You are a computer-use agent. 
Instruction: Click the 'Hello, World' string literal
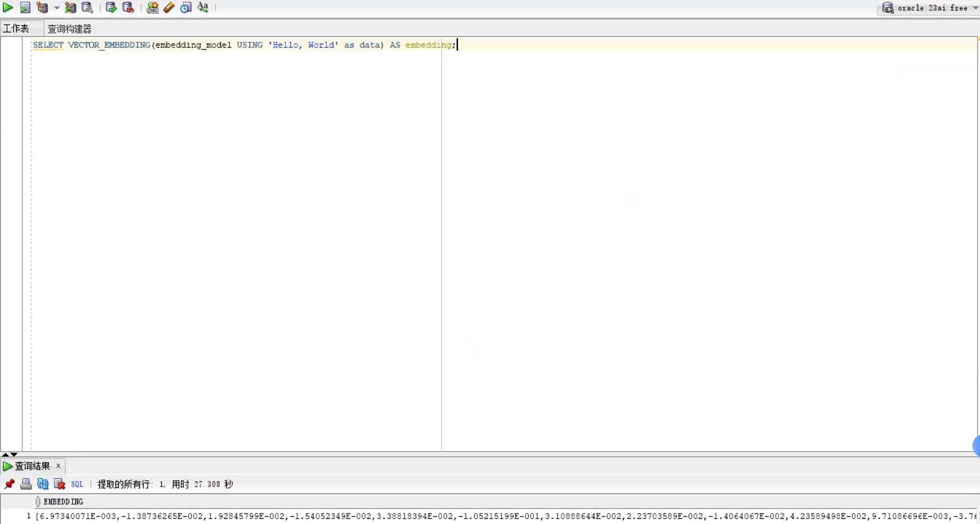pos(303,45)
